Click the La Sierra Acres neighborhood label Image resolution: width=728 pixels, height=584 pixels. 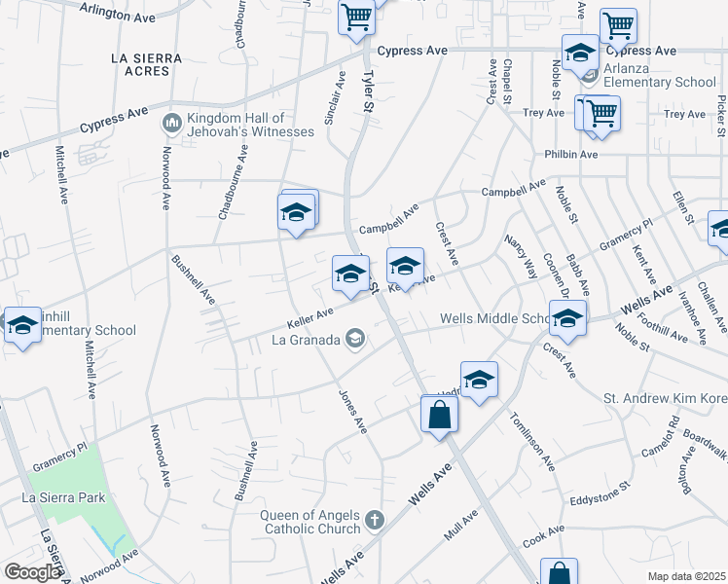tap(146, 58)
